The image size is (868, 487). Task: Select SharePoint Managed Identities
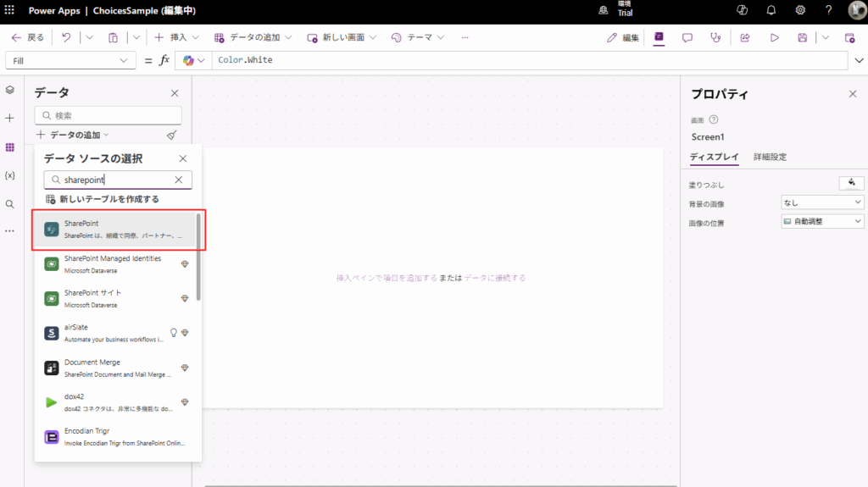115,264
